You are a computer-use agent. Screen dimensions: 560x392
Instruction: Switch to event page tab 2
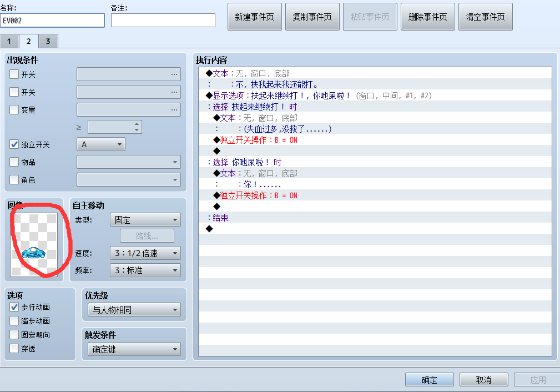(x=28, y=41)
